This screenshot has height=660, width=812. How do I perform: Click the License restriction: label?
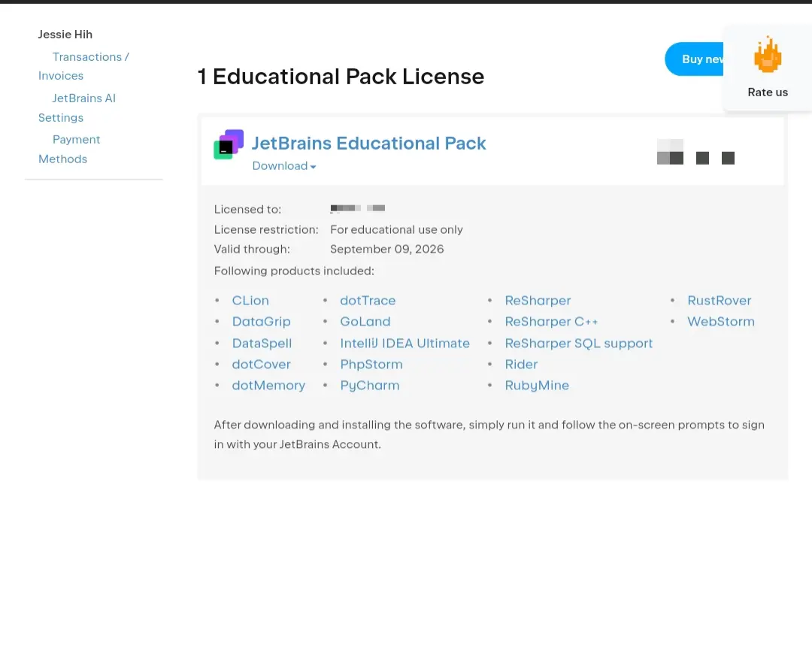point(266,229)
